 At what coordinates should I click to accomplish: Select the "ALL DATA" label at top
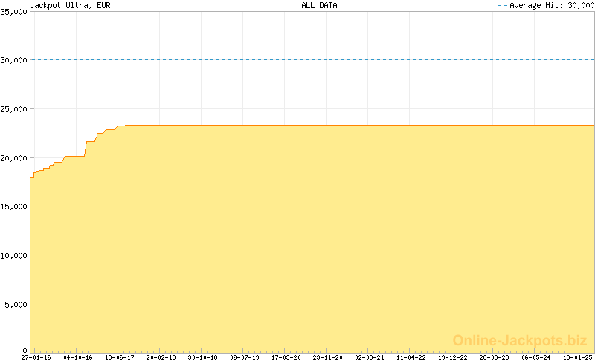coord(319,5)
